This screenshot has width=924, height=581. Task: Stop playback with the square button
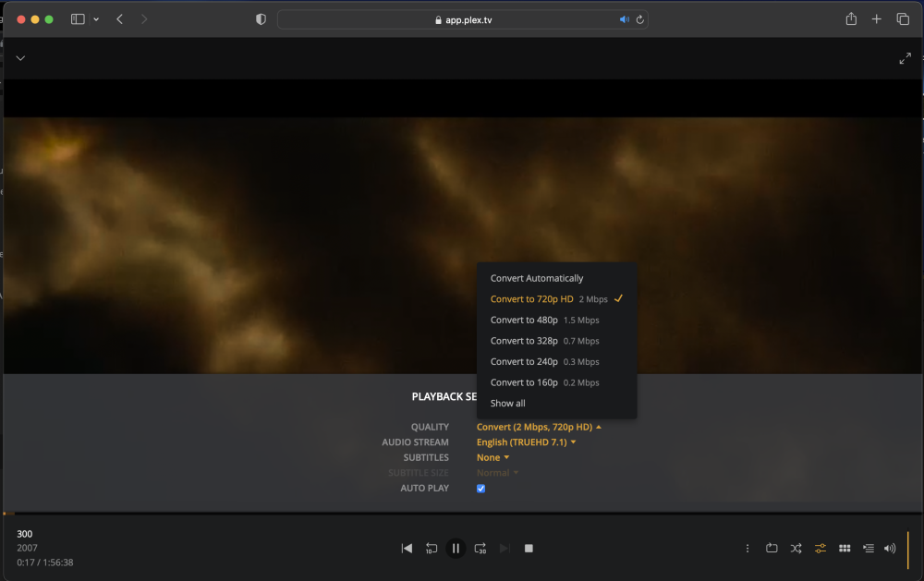(529, 548)
